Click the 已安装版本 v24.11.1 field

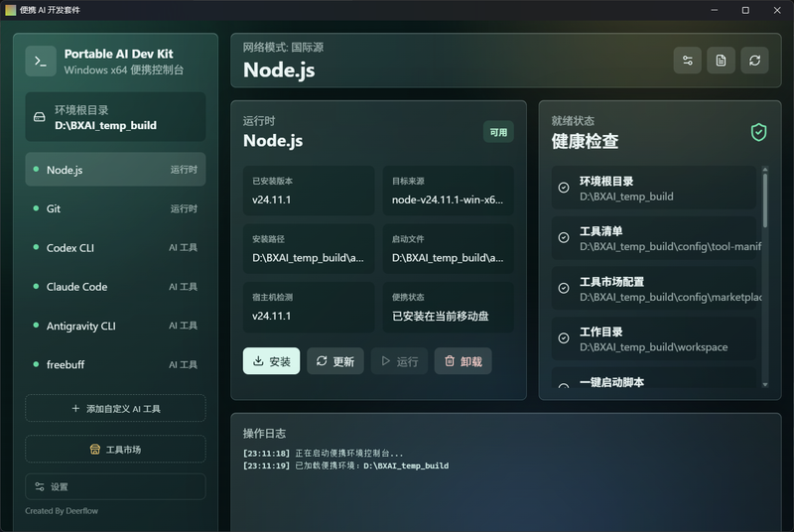coord(309,191)
